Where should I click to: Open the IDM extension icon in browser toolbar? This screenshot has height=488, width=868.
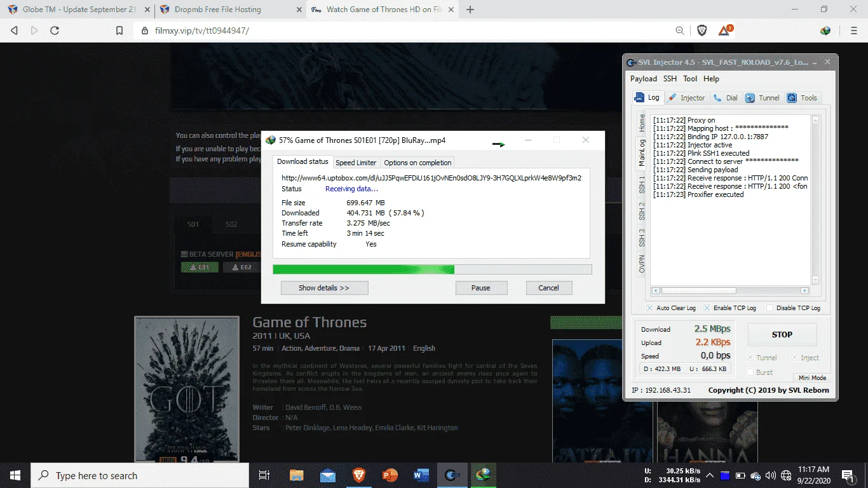825,30
